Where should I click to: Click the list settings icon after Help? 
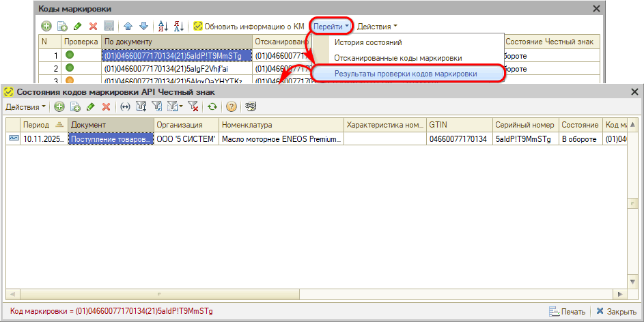point(251,107)
